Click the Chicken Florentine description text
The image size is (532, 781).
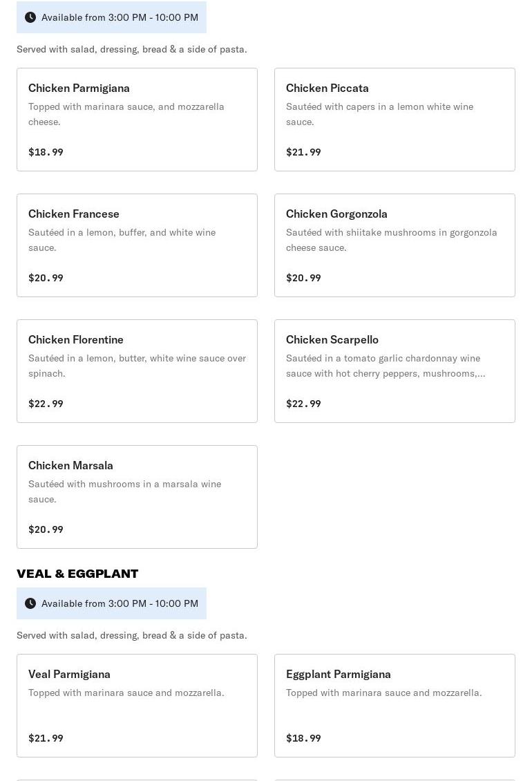(137, 366)
